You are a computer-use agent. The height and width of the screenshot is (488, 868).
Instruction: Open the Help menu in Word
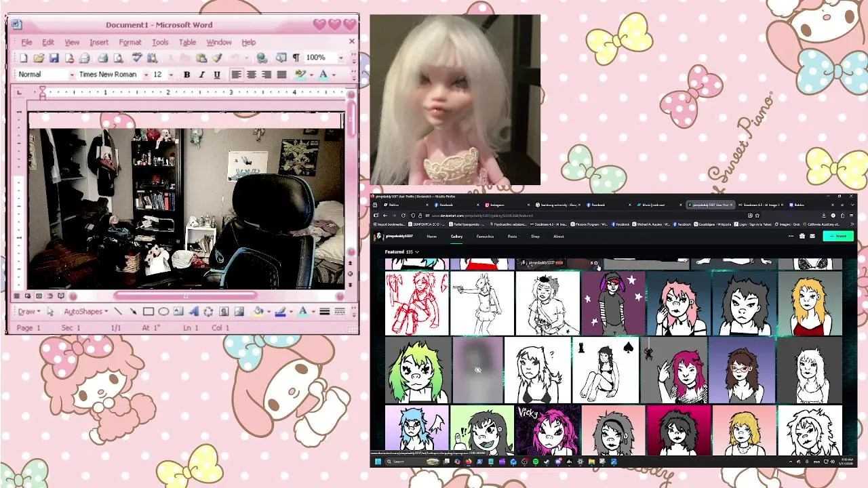(x=249, y=42)
